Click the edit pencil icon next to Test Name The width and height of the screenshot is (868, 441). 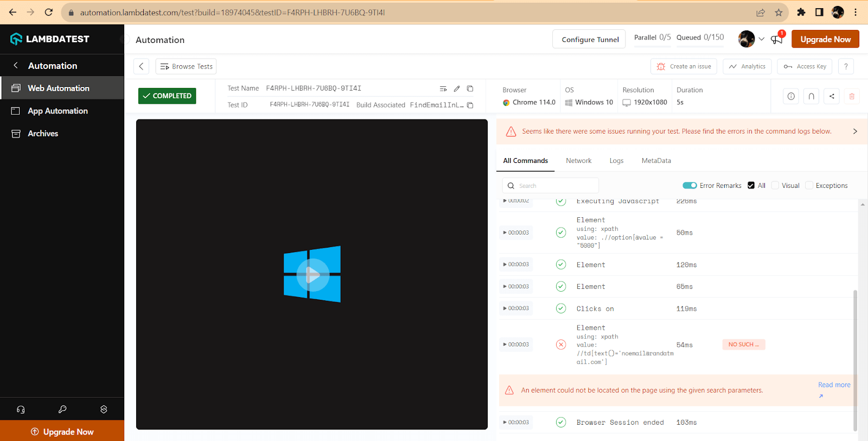(x=457, y=89)
